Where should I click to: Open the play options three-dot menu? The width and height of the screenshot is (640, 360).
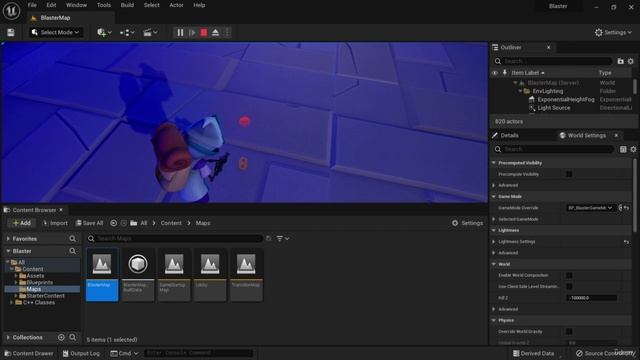pos(227,33)
